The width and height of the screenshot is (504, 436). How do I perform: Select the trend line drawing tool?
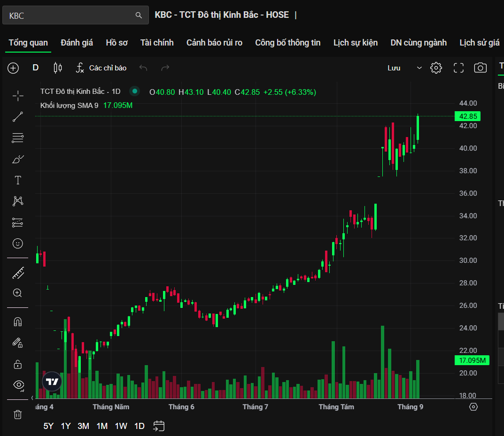pos(18,117)
